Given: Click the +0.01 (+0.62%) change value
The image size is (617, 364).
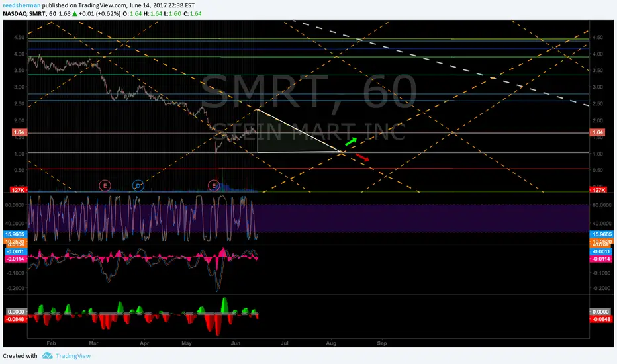Looking at the screenshot, I should coord(99,13).
